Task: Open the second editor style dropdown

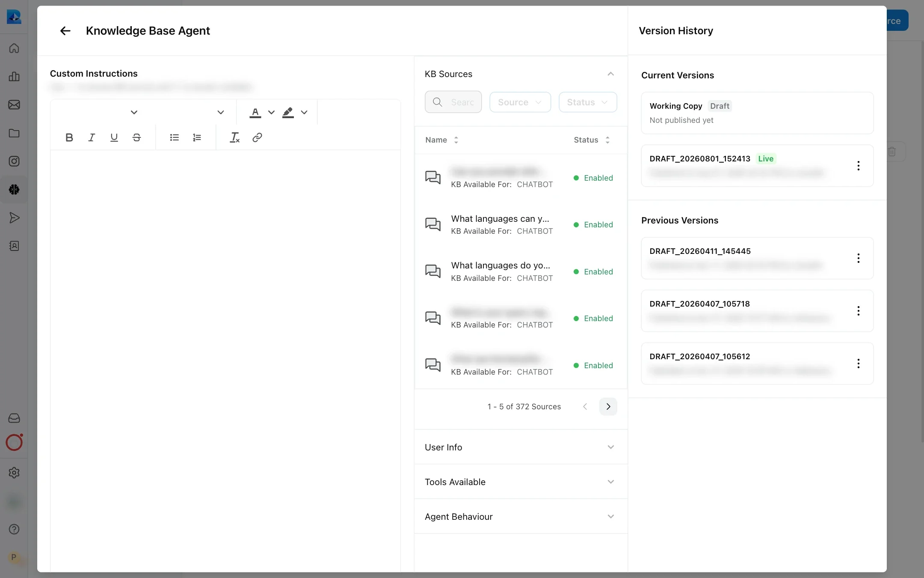Action: pyautogui.click(x=221, y=113)
